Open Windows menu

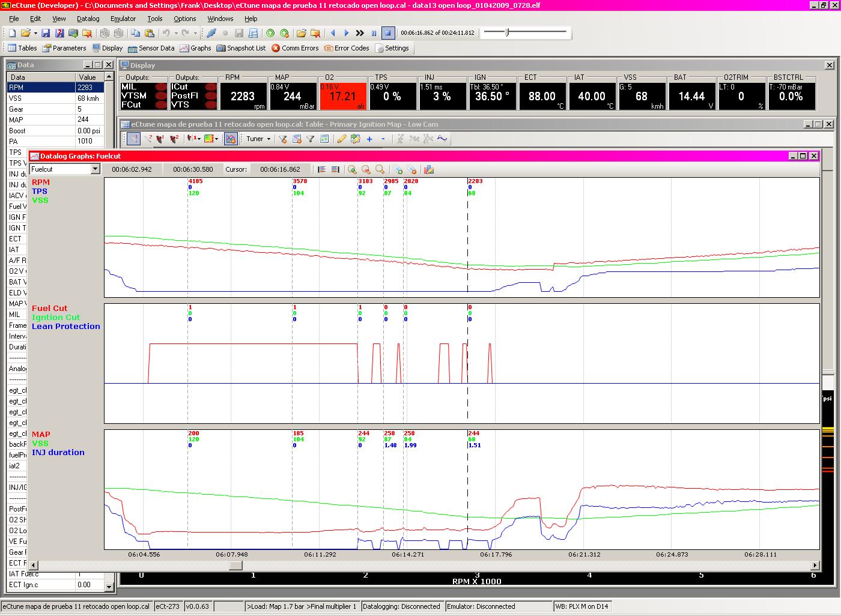click(220, 19)
